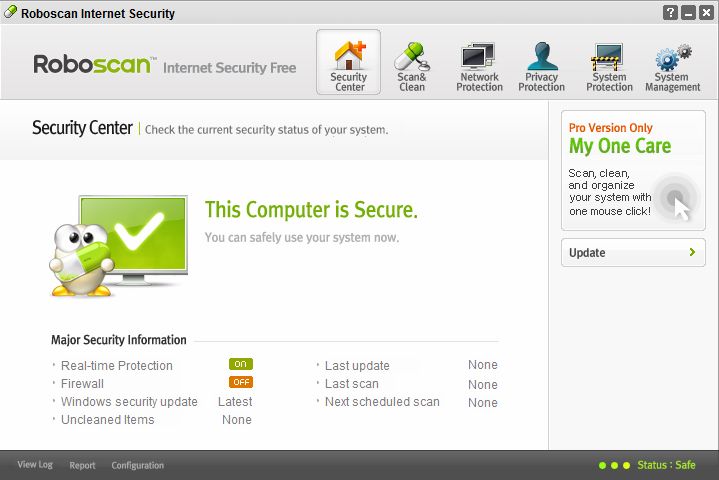719x480 pixels.
Task: Toggle Firewall OFF switch
Action: [x=241, y=382]
